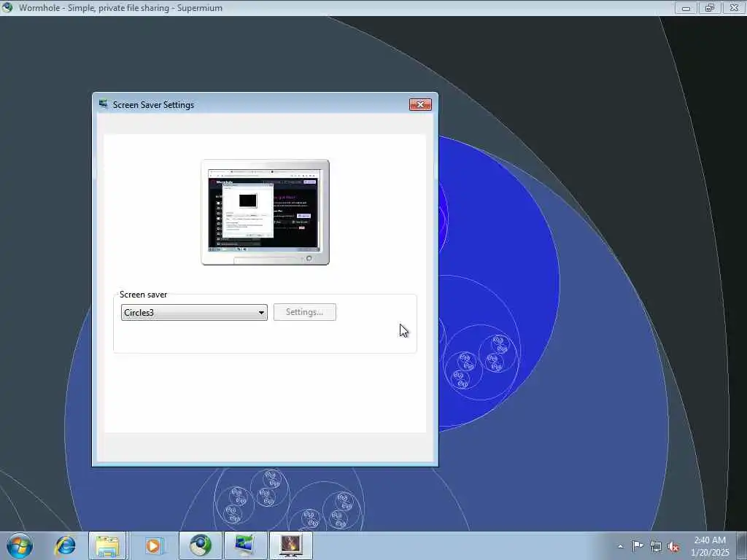Click the monitor personalization taskbar icon

tap(245, 545)
